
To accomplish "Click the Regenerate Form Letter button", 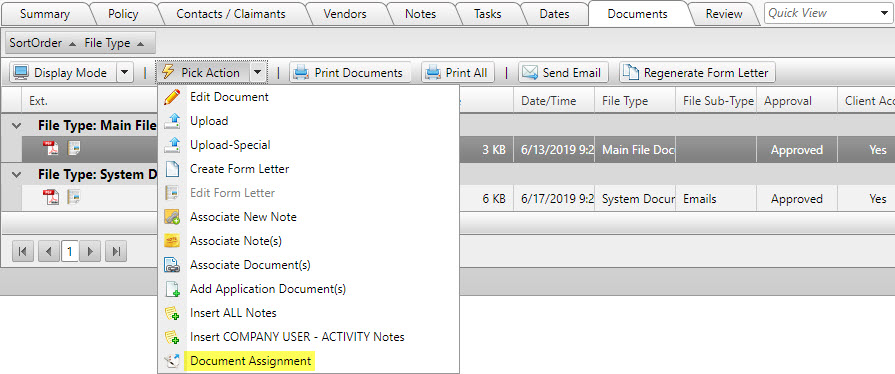I will [697, 73].
